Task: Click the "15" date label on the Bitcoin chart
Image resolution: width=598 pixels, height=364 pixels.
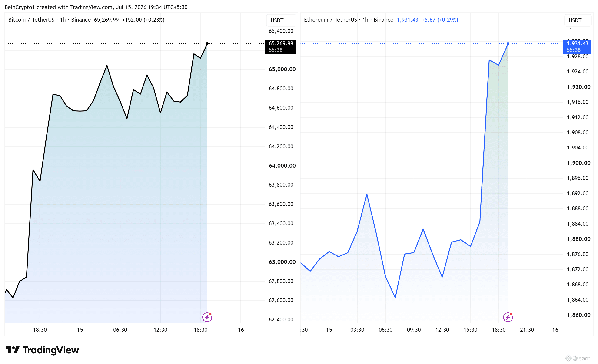Action: 80,330
